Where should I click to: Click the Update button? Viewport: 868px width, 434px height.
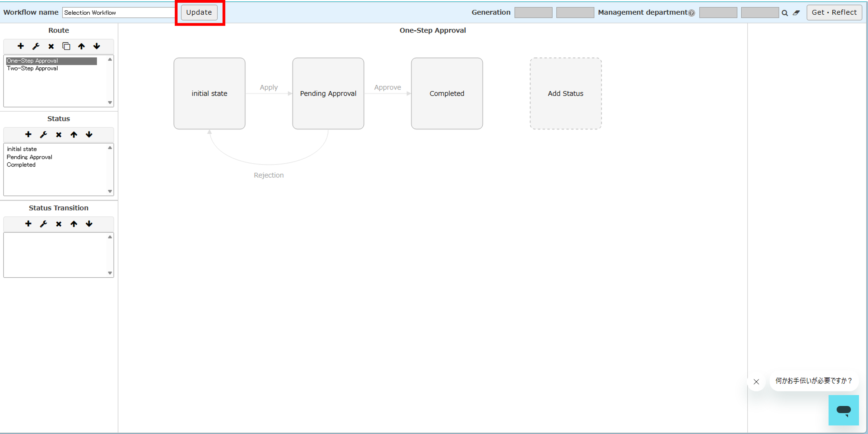pos(199,12)
